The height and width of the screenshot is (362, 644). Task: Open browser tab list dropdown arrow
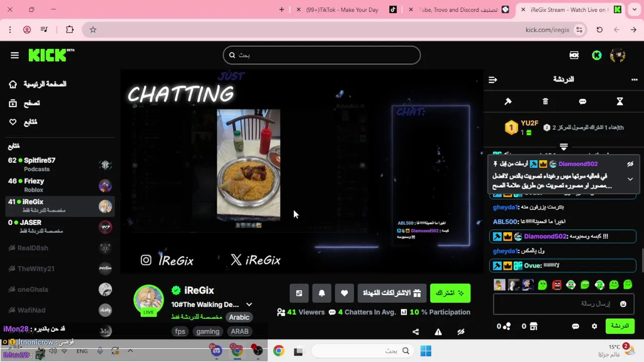[x=633, y=10]
